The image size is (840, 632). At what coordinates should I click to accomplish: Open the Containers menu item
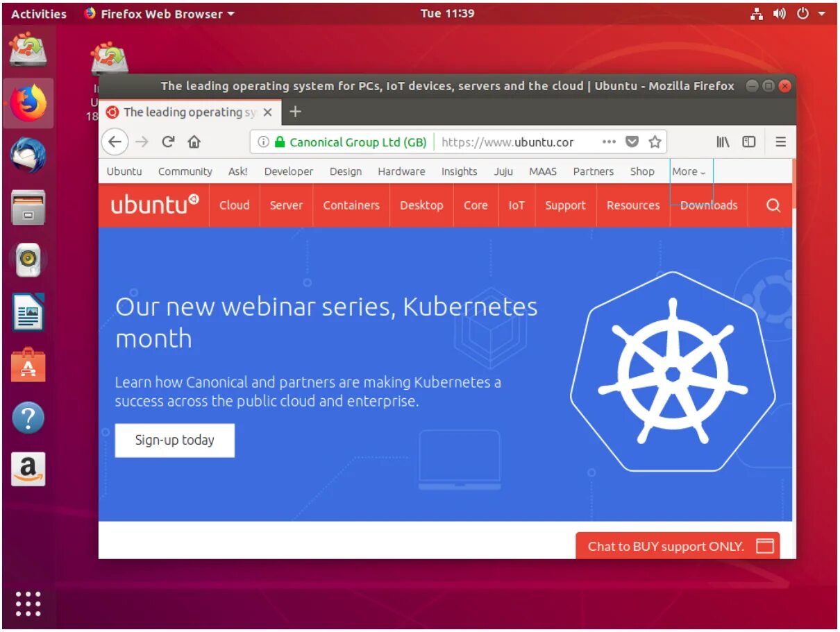(351, 205)
